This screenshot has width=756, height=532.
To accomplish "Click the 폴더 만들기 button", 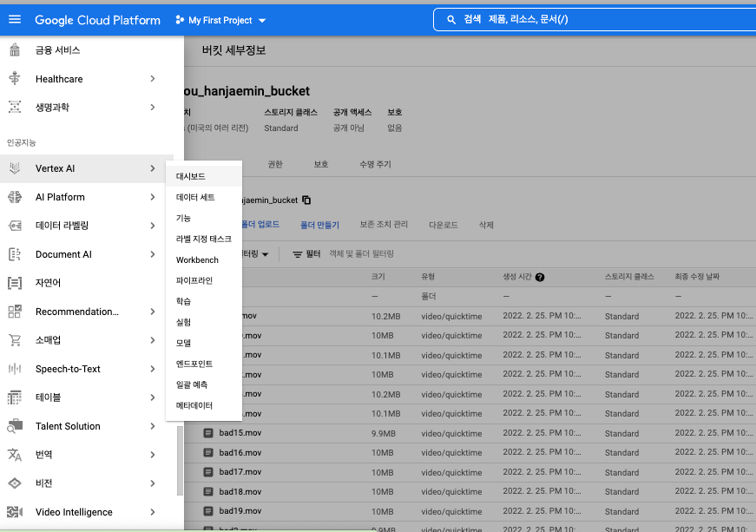I will [319, 225].
